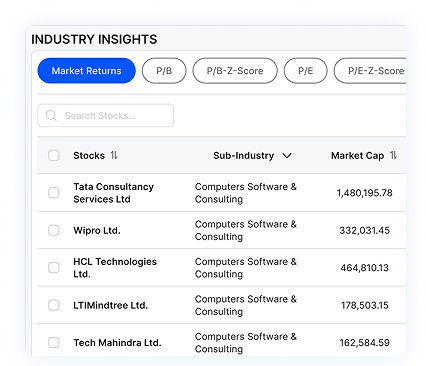Select market cap value 464,810.13

click(365, 268)
